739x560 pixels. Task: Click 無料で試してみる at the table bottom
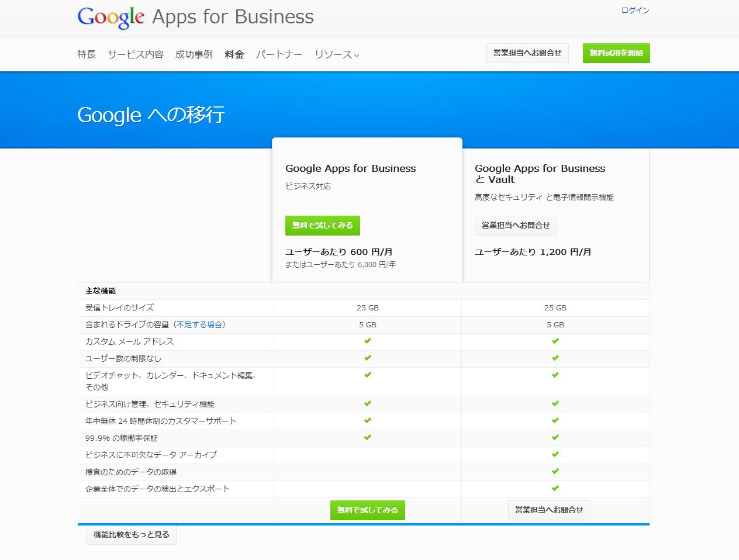(x=367, y=510)
